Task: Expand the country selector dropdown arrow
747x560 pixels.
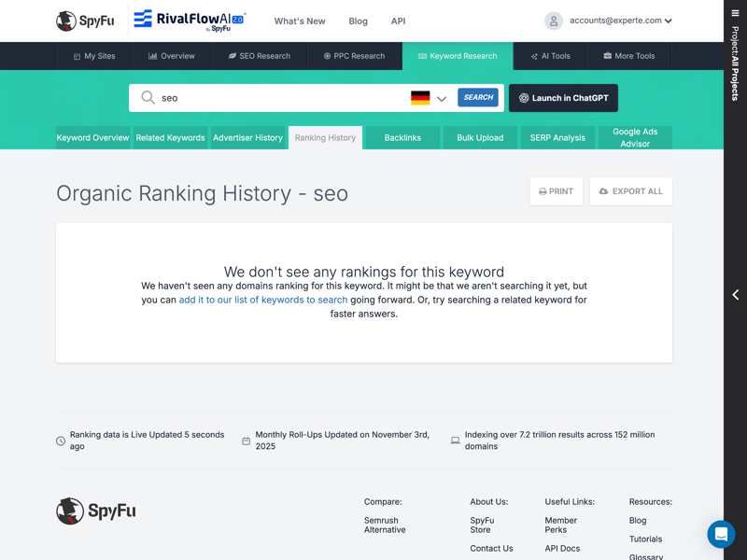Action: [x=442, y=98]
